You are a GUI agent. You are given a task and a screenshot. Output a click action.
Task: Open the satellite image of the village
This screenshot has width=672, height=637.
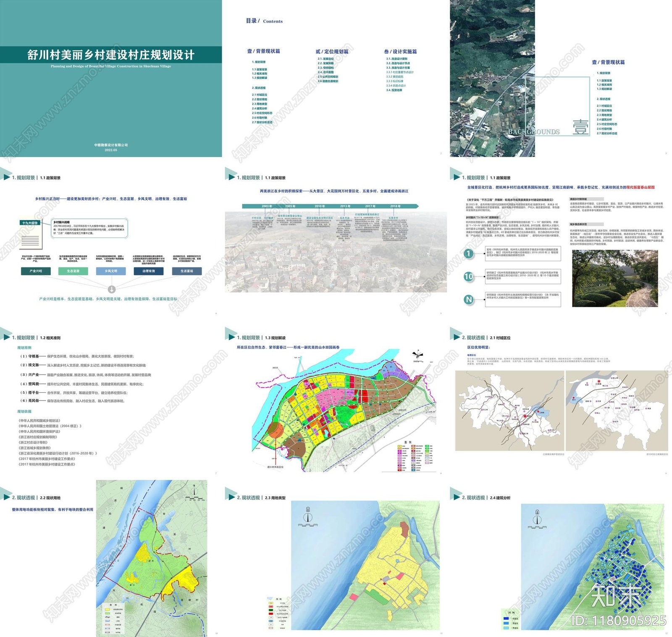coord(492,79)
